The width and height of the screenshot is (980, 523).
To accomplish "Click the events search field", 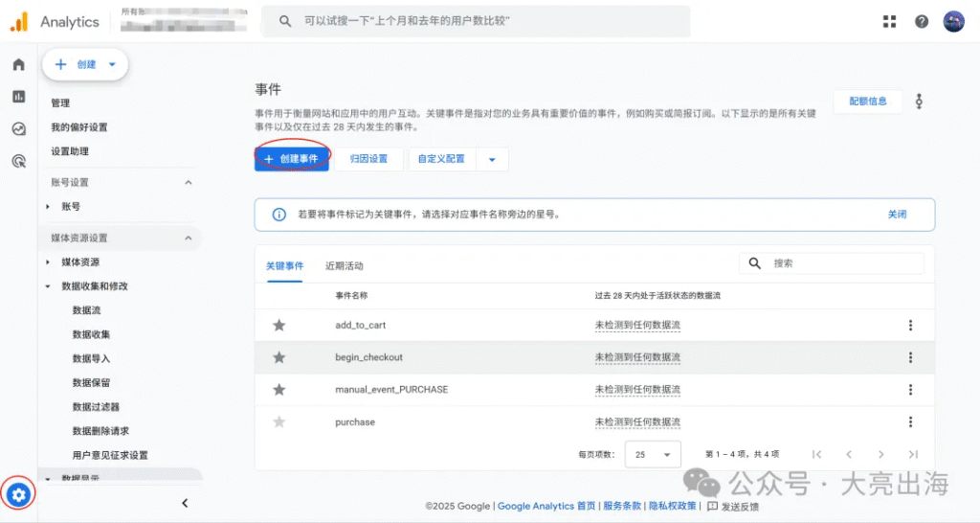I will 842,263.
